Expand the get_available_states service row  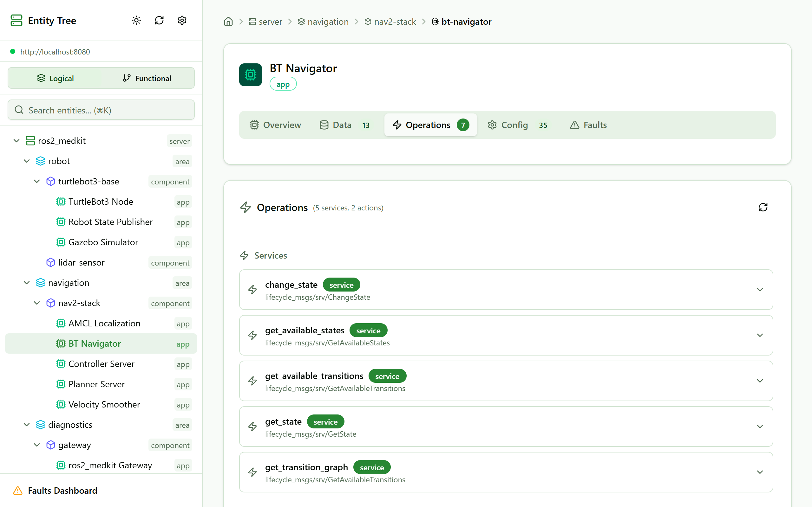point(760,335)
